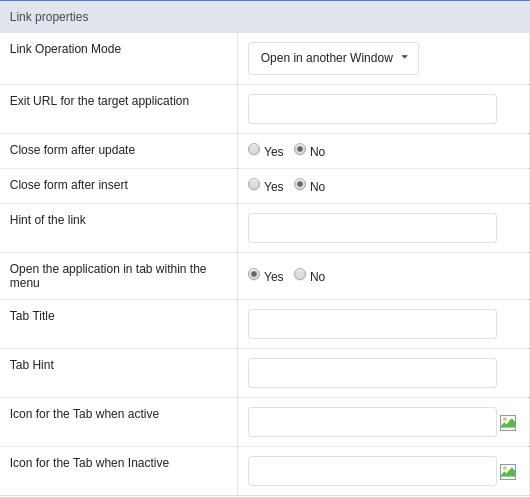Click the Tab Hint input field
530x497 pixels.
(372, 373)
